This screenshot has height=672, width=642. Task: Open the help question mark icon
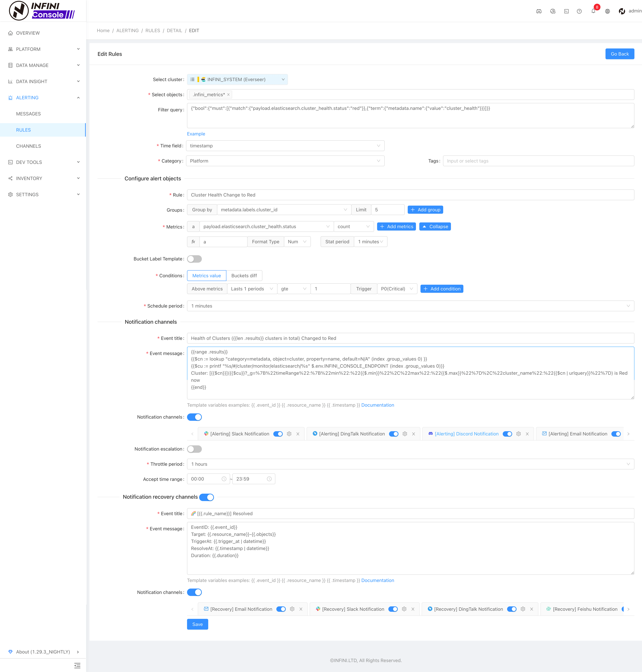(x=579, y=11)
